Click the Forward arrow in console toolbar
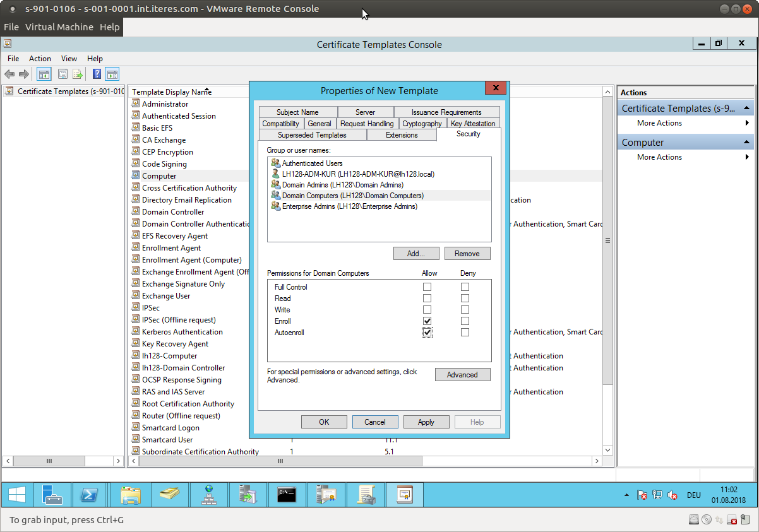 click(x=24, y=74)
